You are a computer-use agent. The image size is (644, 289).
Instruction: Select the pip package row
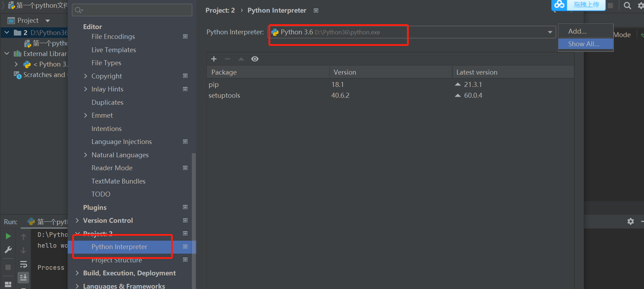(390, 84)
